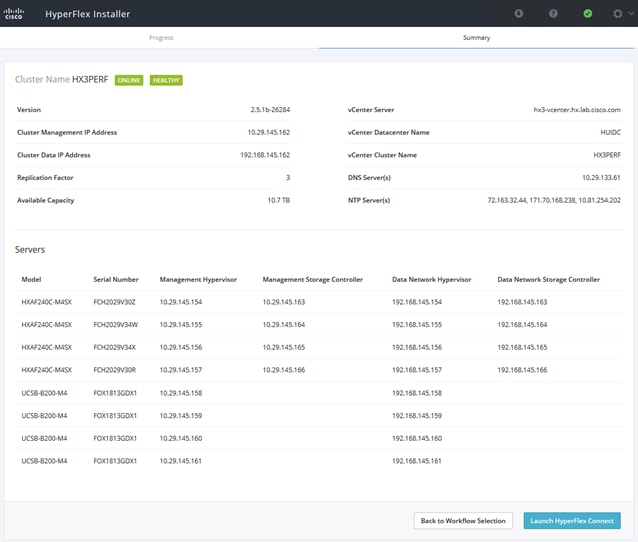
Task: Click UCSB-B200-M4 in 10.29.145.159 row
Action: click(44, 416)
